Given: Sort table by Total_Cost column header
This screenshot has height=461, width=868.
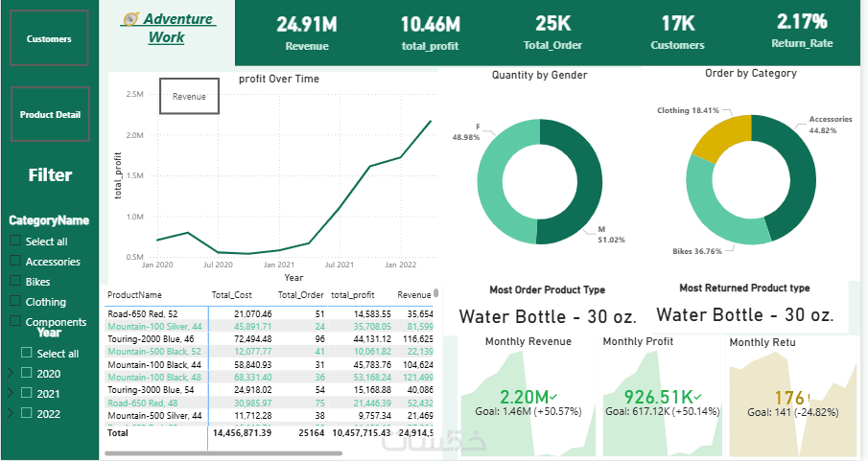Looking at the screenshot, I should pos(231,295).
